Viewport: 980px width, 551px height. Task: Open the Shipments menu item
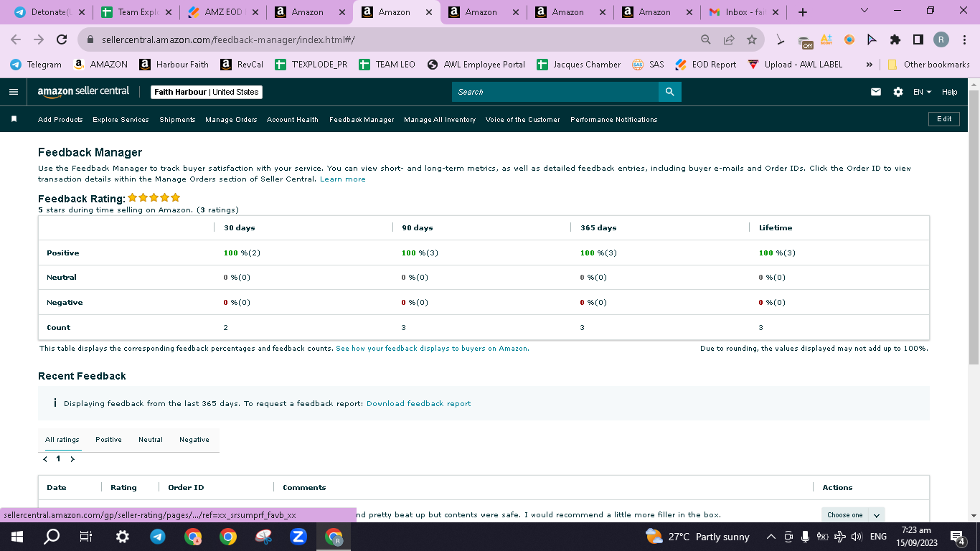click(x=177, y=120)
